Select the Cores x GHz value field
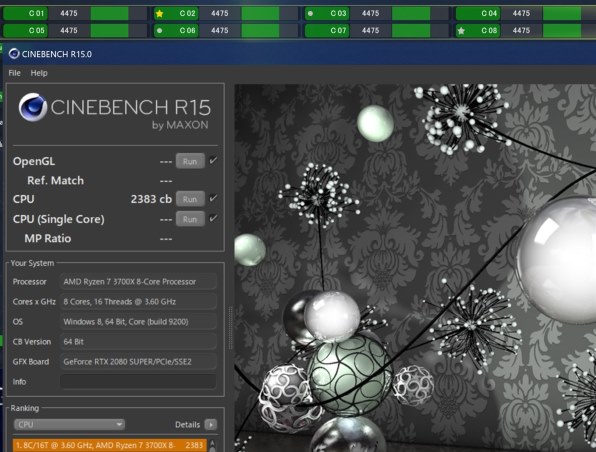 pos(138,301)
